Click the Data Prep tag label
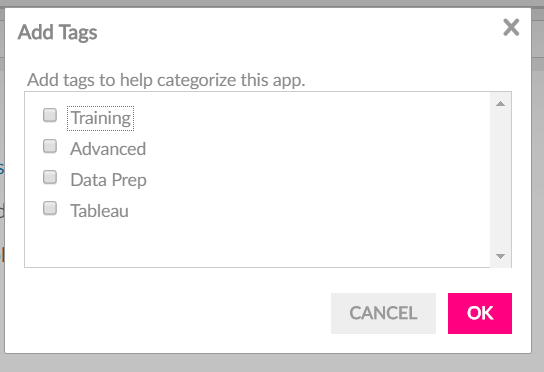Image resolution: width=544 pixels, height=372 pixels. [x=108, y=180]
